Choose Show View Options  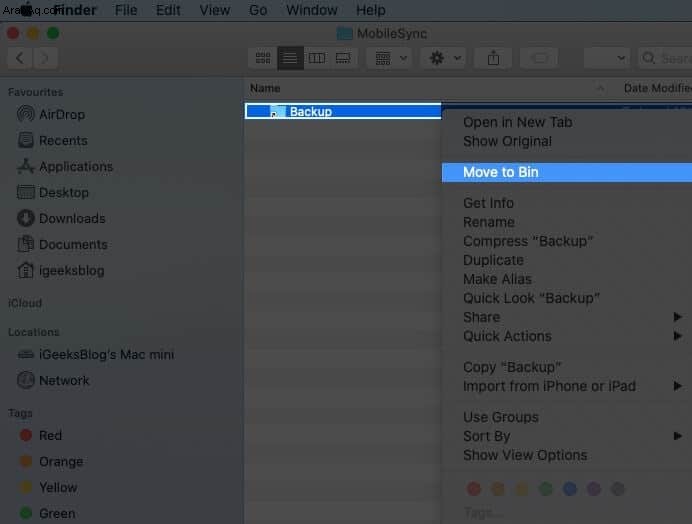tap(525, 455)
